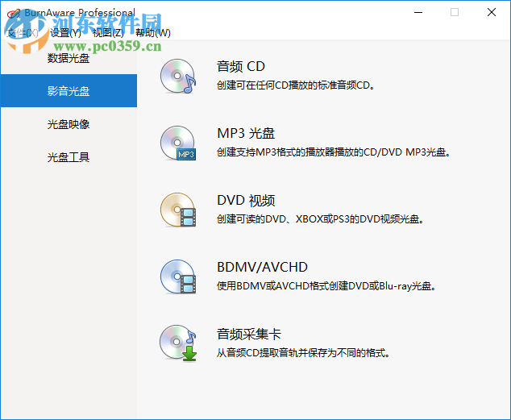Click the MP3 光盘 title
The width and height of the screenshot is (511, 420).
(246, 133)
